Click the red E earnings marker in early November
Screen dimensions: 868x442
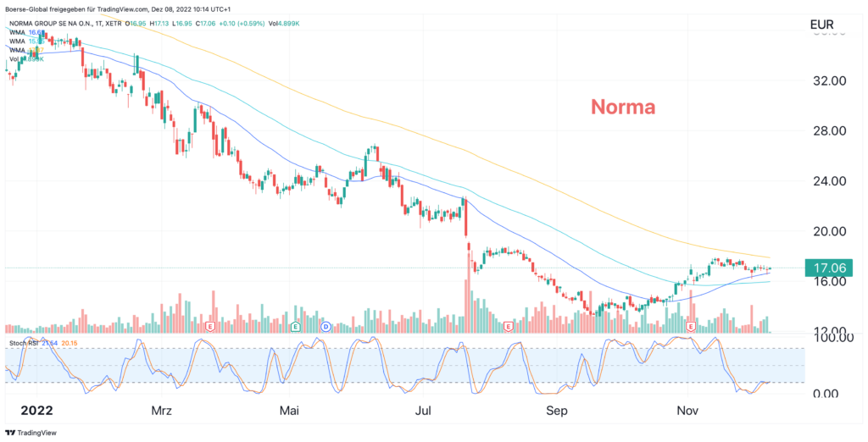[x=691, y=327]
